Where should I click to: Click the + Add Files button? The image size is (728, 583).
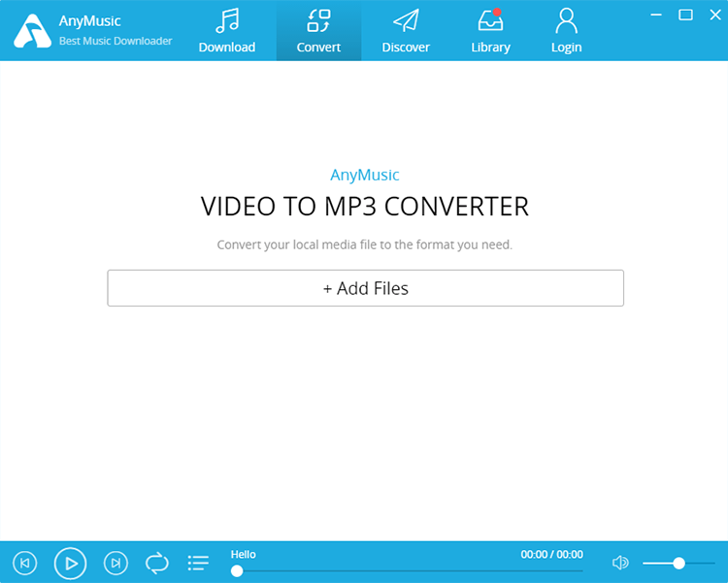(x=365, y=288)
